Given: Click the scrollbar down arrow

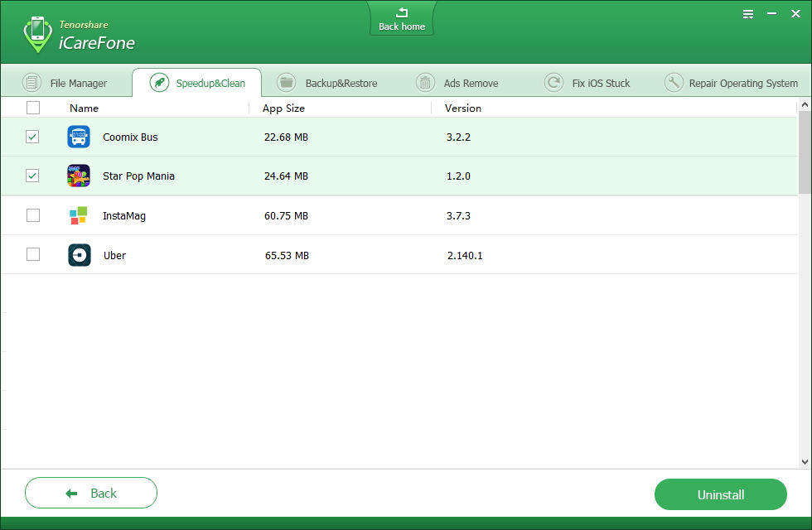Looking at the screenshot, I should pyautogui.click(x=805, y=461).
